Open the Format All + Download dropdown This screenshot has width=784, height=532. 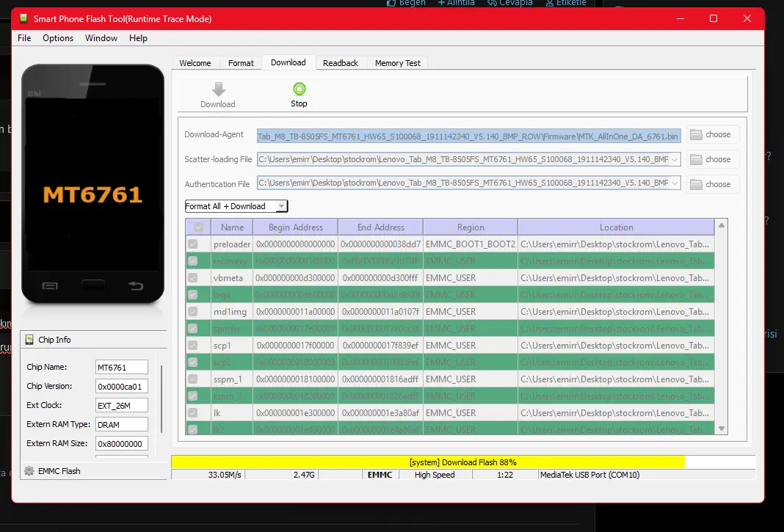coord(236,206)
